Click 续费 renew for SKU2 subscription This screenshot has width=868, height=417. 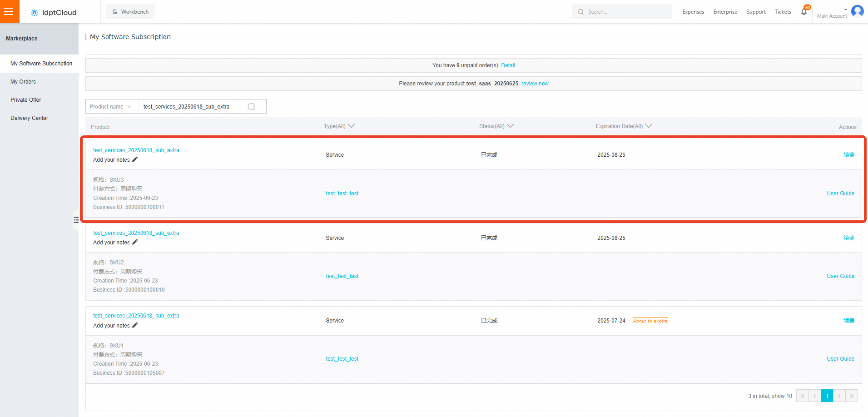coord(849,238)
